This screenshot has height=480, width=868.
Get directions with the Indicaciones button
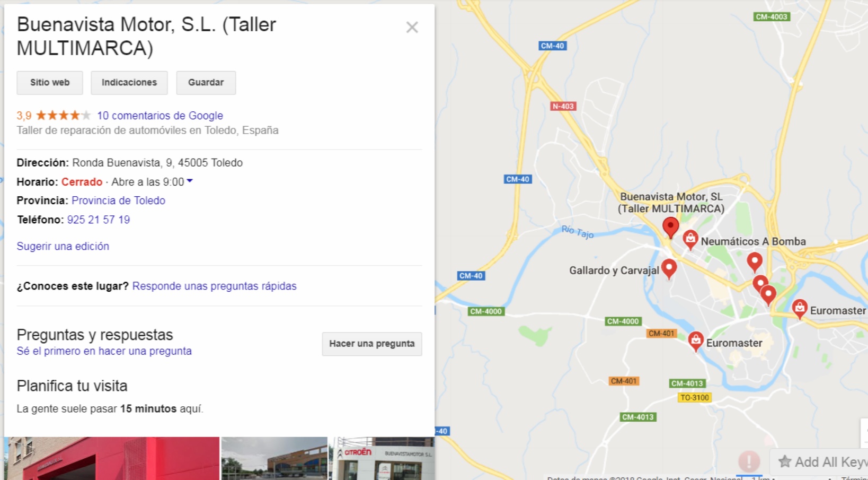(x=129, y=83)
